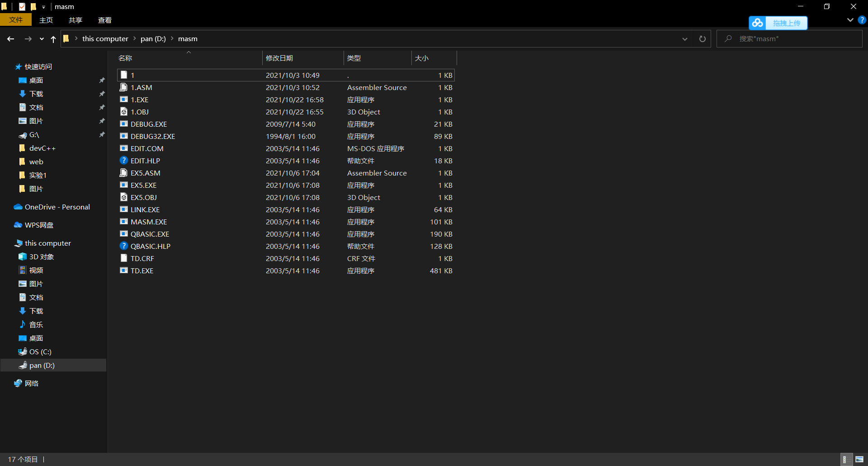Image resolution: width=868 pixels, height=466 pixels.
Task: Open the quick access toolbar customize dropdown
Action: [x=43, y=7]
